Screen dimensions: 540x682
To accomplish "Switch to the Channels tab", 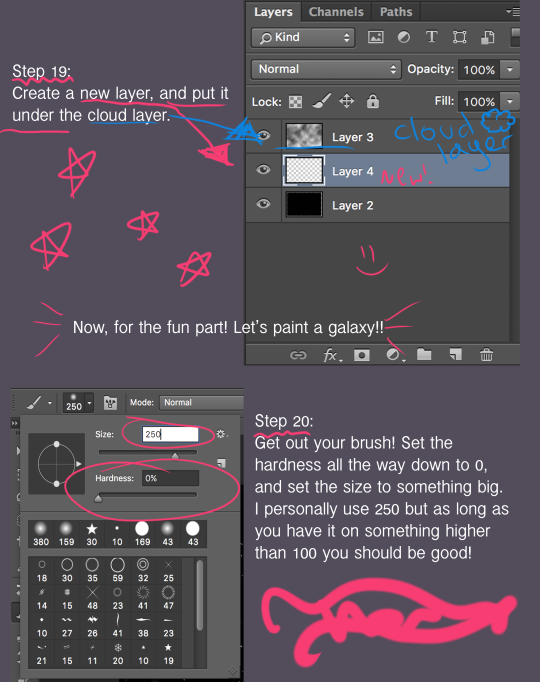I will [336, 12].
